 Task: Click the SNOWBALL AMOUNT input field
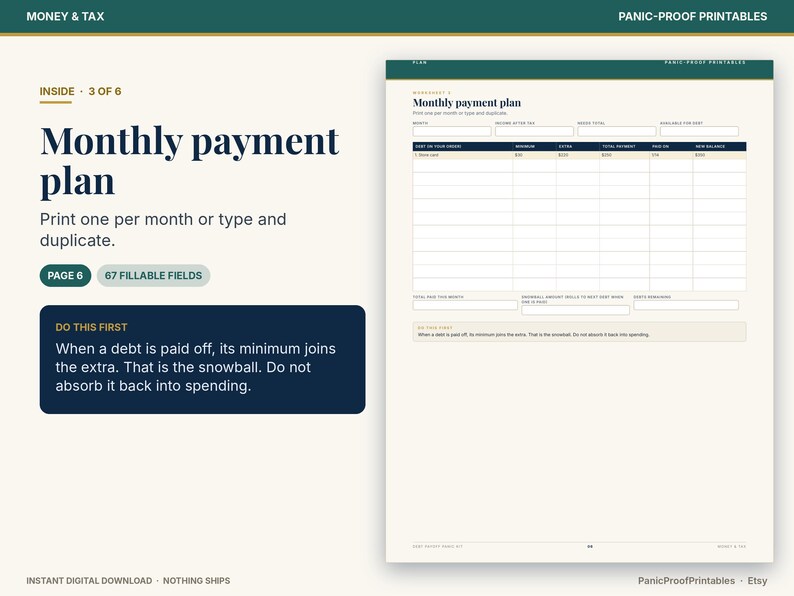point(576,310)
